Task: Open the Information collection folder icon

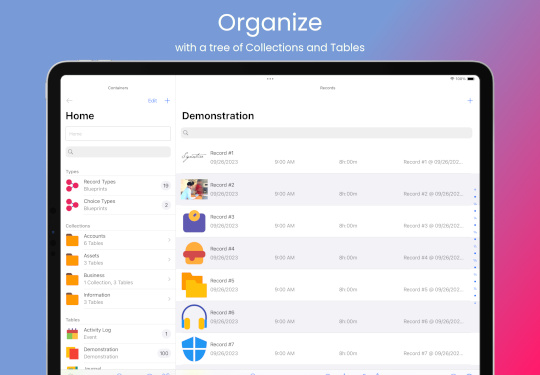Action: pos(72,299)
